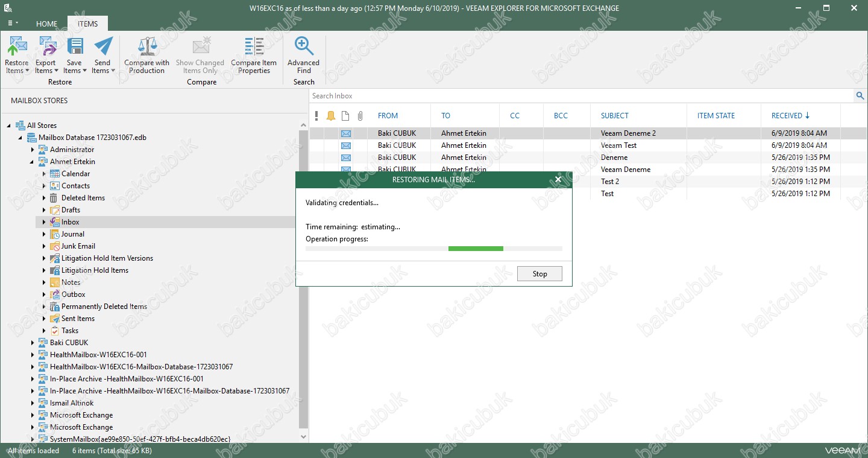
Task: Expand the Calendar folder
Action: point(44,174)
